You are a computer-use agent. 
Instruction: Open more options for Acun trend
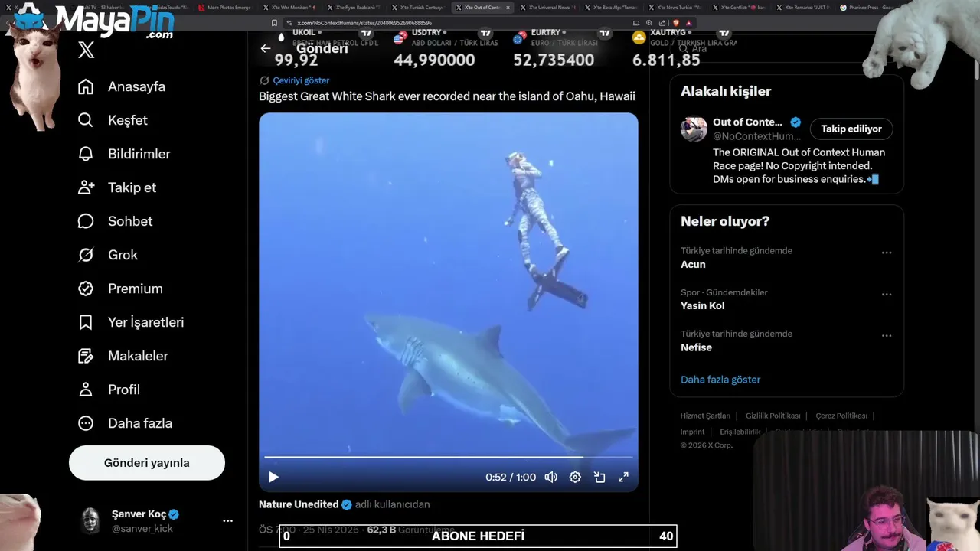click(887, 253)
